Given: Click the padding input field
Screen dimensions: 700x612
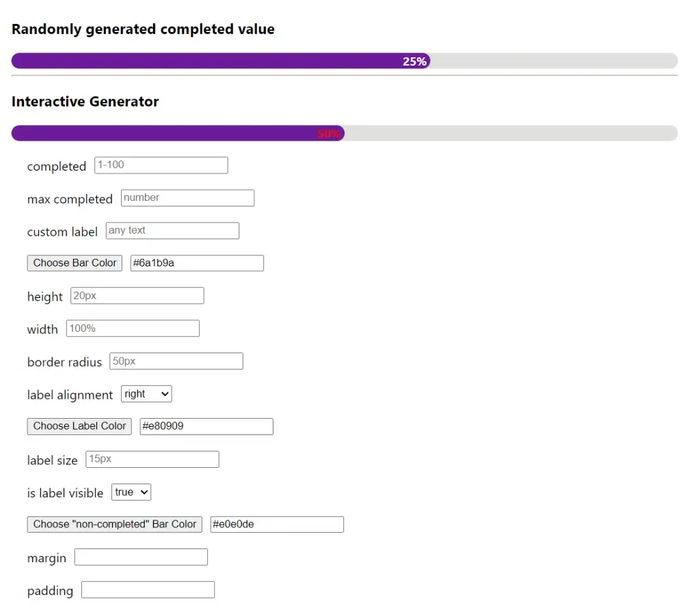Looking at the screenshot, I should 148,590.
